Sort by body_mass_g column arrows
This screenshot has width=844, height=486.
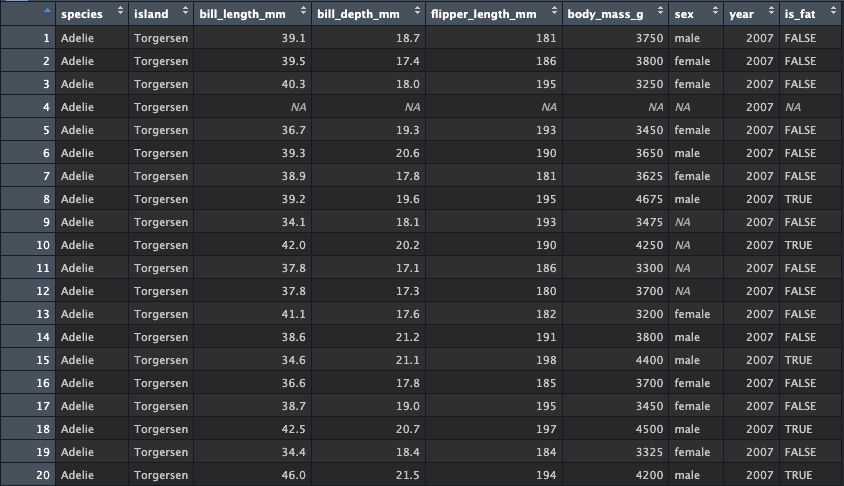tap(660, 11)
